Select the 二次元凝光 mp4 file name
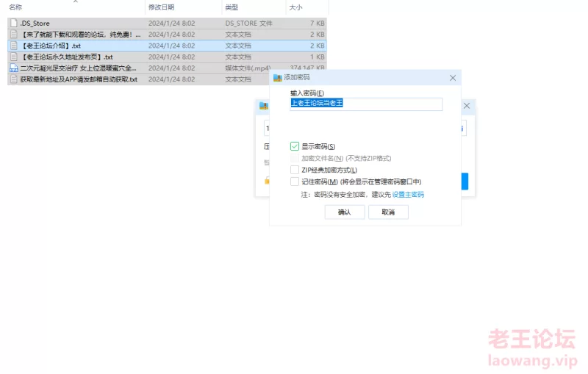The height and width of the screenshot is (374, 588). point(79,68)
